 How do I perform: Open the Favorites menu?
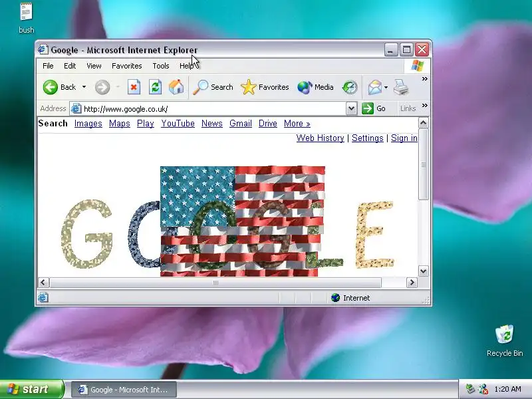click(x=127, y=66)
